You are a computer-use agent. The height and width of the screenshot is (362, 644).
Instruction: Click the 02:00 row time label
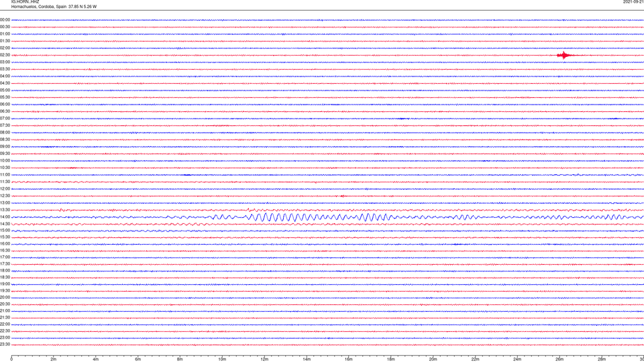click(5, 48)
